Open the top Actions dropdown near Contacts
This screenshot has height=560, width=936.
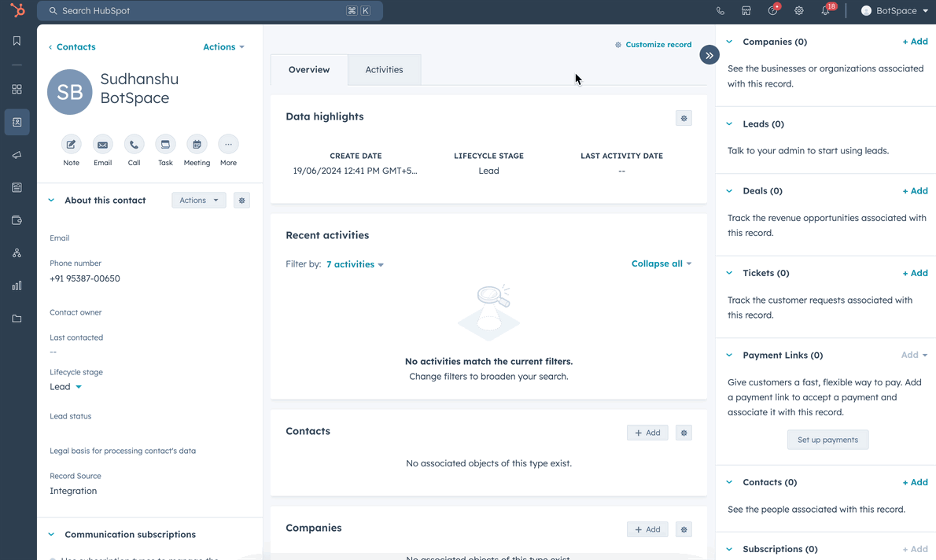[x=224, y=46]
